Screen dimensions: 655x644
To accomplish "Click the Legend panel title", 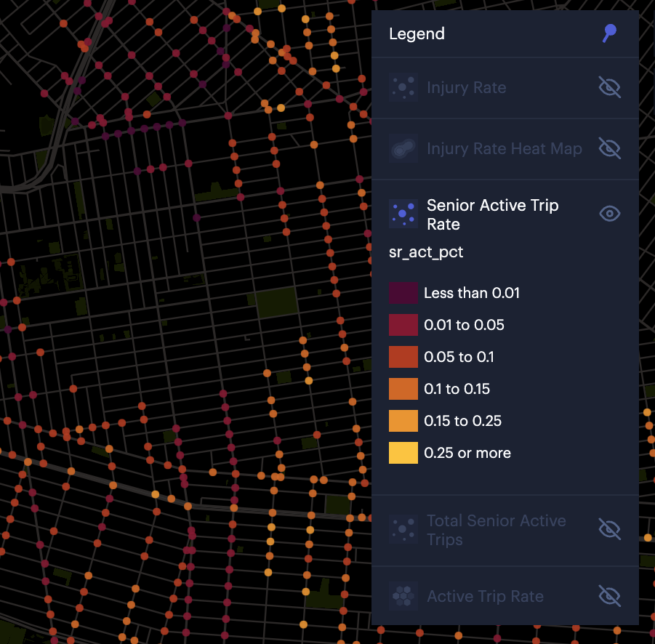I will click(x=417, y=34).
